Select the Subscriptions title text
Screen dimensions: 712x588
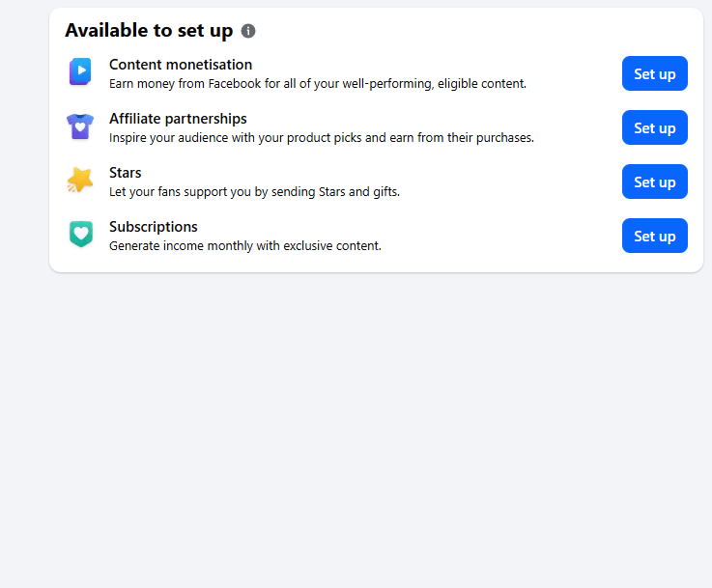point(154,227)
